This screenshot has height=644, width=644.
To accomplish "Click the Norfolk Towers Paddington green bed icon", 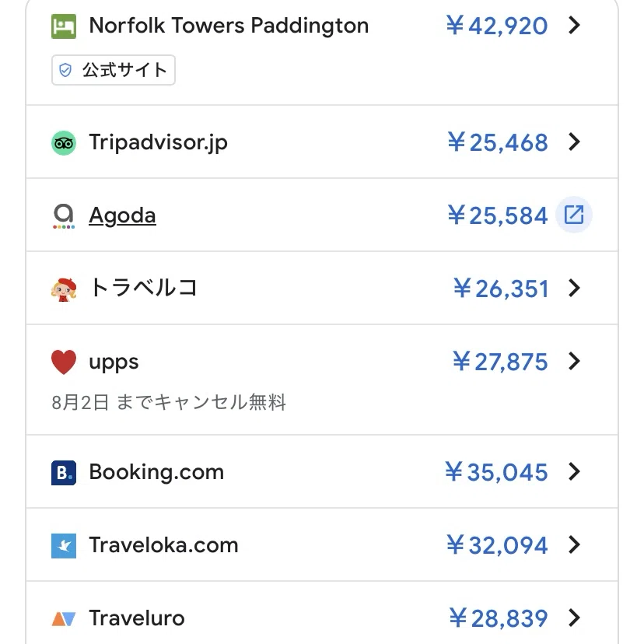I will tap(64, 26).
